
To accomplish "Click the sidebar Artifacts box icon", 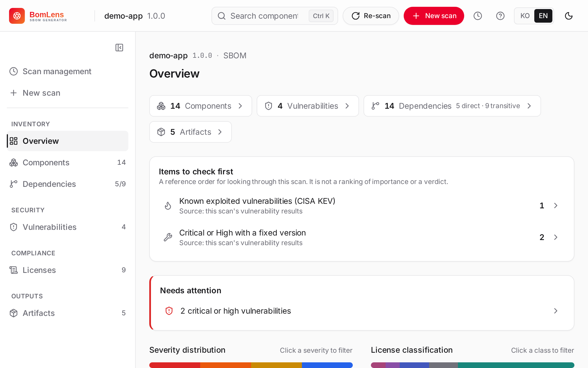I will click(14, 313).
